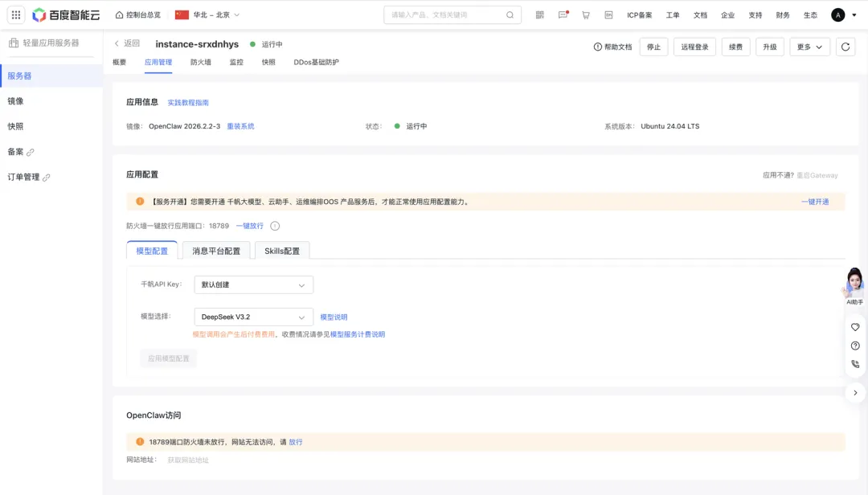Expand the 更多 dropdown button
The width and height of the screenshot is (868, 495).
[809, 47]
